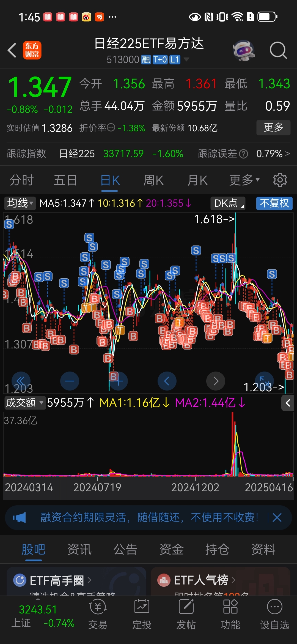Open 成交额 indicator dropdown
This screenshot has height=644, width=297.
pos(25,403)
